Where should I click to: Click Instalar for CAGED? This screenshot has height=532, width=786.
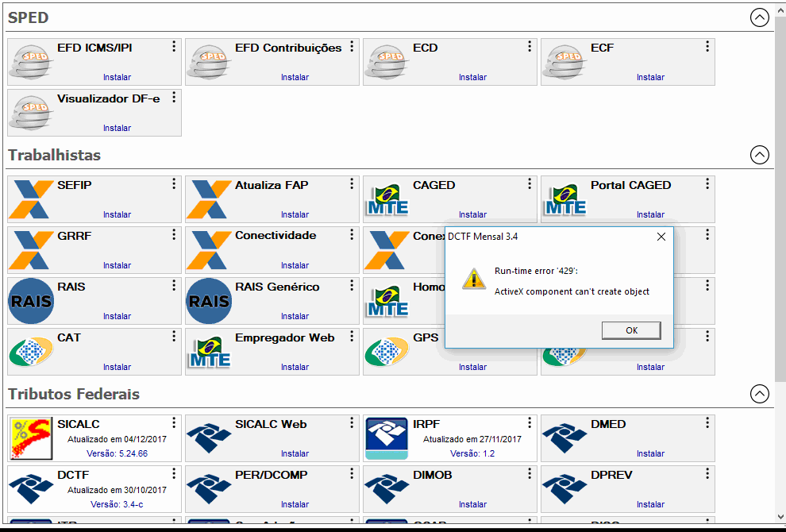click(x=472, y=214)
